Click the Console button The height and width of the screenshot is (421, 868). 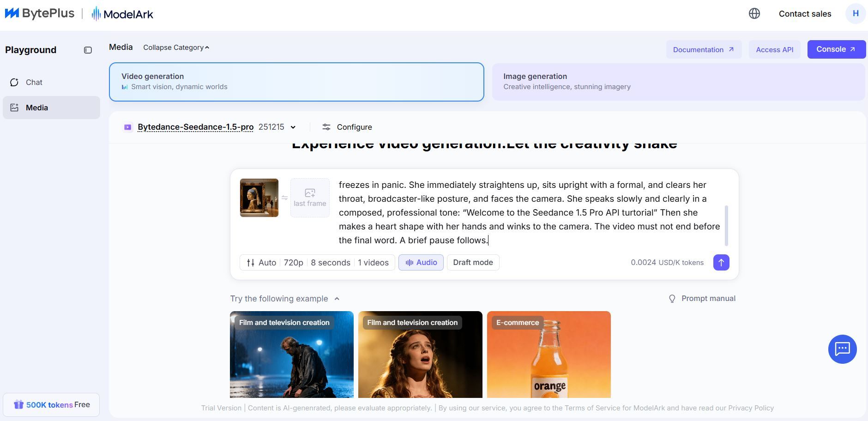pyautogui.click(x=836, y=49)
